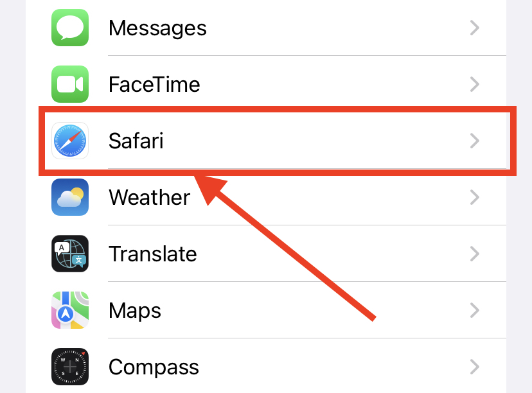The height and width of the screenshot is (393, 532).
Task: Tap the green Messages app icon
Action: point(70,28)
